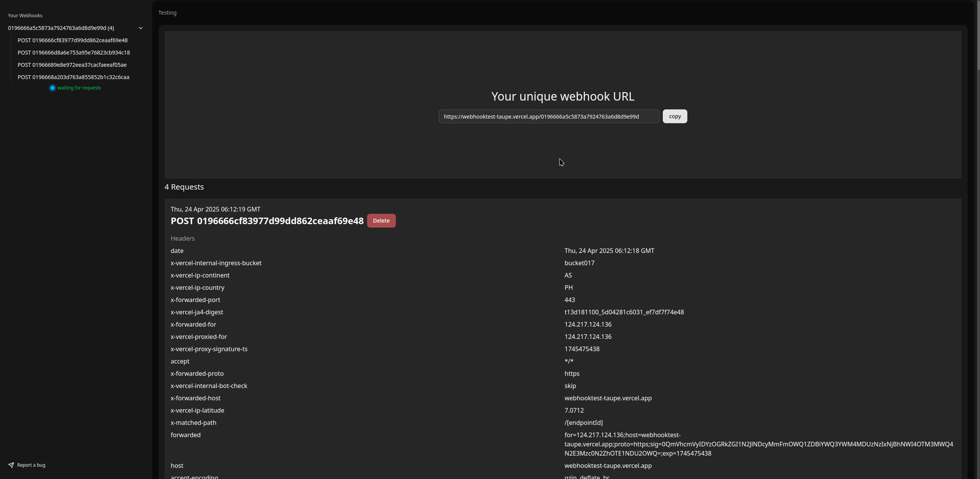
Task: Click the x-vercel-ip-continent header name
Action: pyautogui.click(x=200, y=275)
